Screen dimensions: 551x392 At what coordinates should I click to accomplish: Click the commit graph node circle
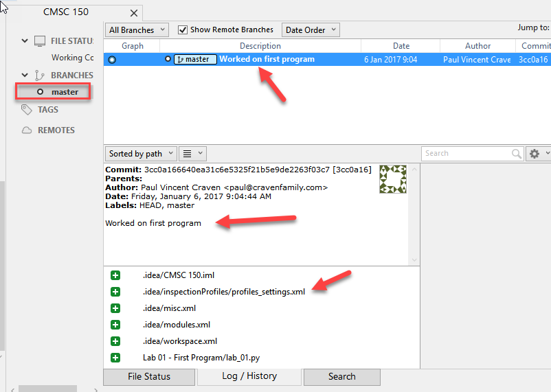tap(112, 60)
